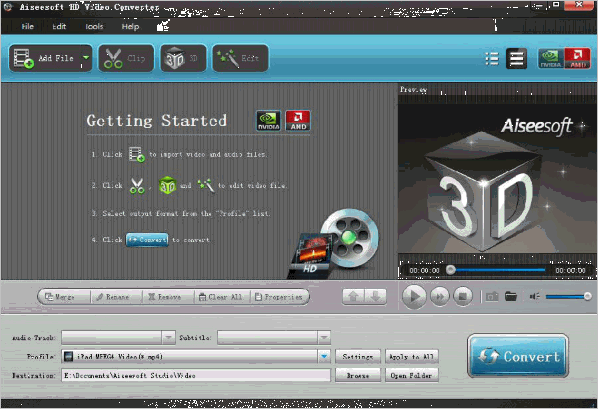Open the 3D settings tool
This screenshot has height=409, width=598.
pyautogui.click(x=183, y=58)
